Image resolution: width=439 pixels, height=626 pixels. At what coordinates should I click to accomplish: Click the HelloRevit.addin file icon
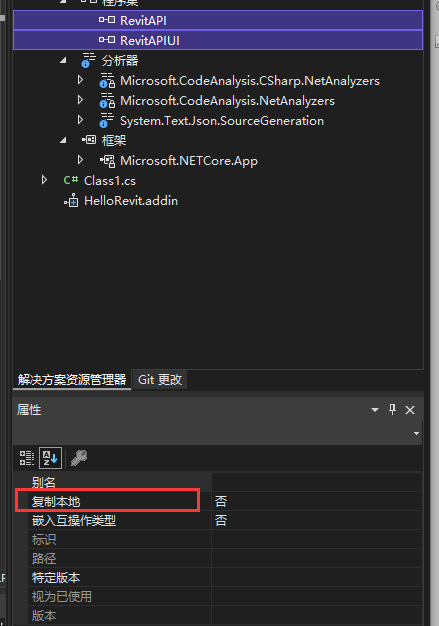[x=71, y=200]
